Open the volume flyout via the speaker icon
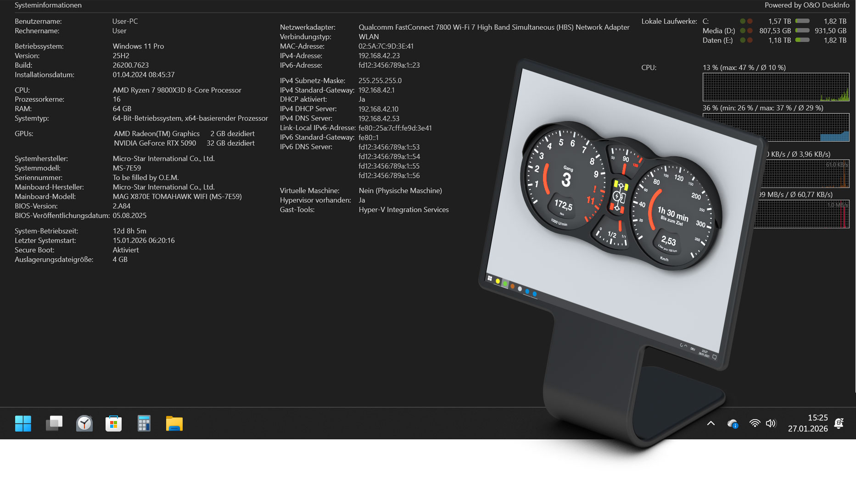 [x=771, y=423]
